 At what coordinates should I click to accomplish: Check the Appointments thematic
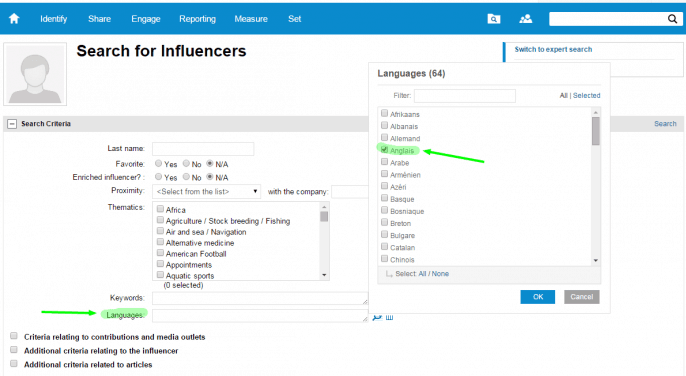tap(160, 264)
